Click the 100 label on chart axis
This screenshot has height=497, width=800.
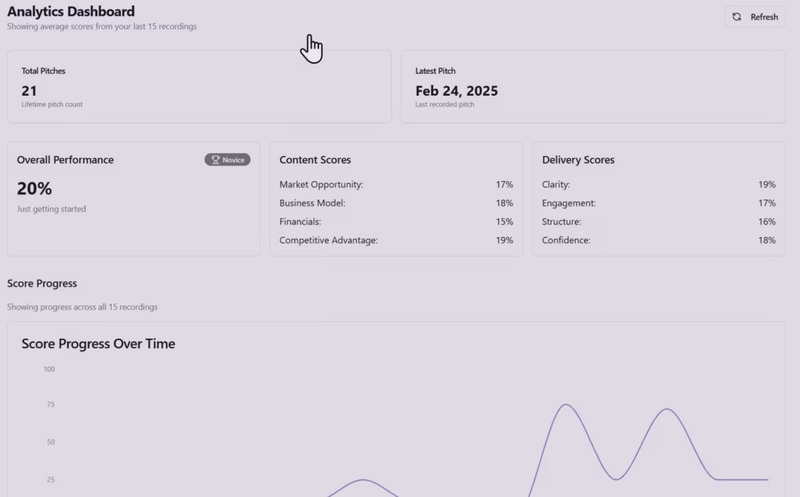(49, 369)
